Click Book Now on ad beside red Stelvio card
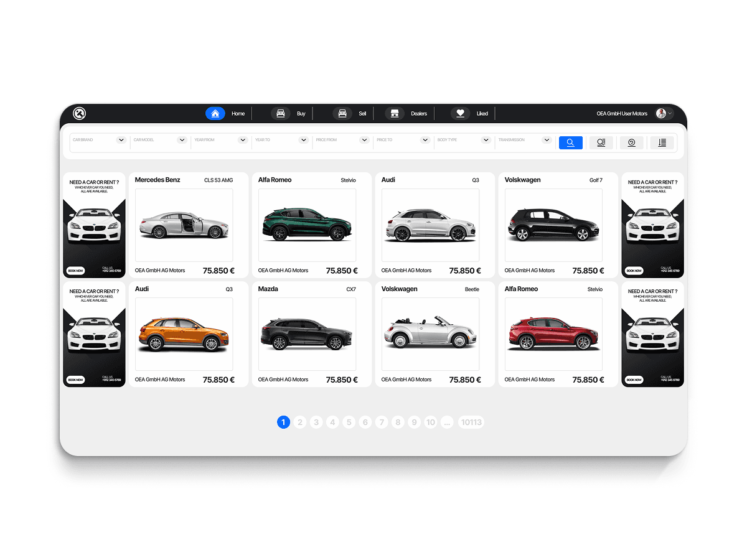 click(x=634, y=380)
